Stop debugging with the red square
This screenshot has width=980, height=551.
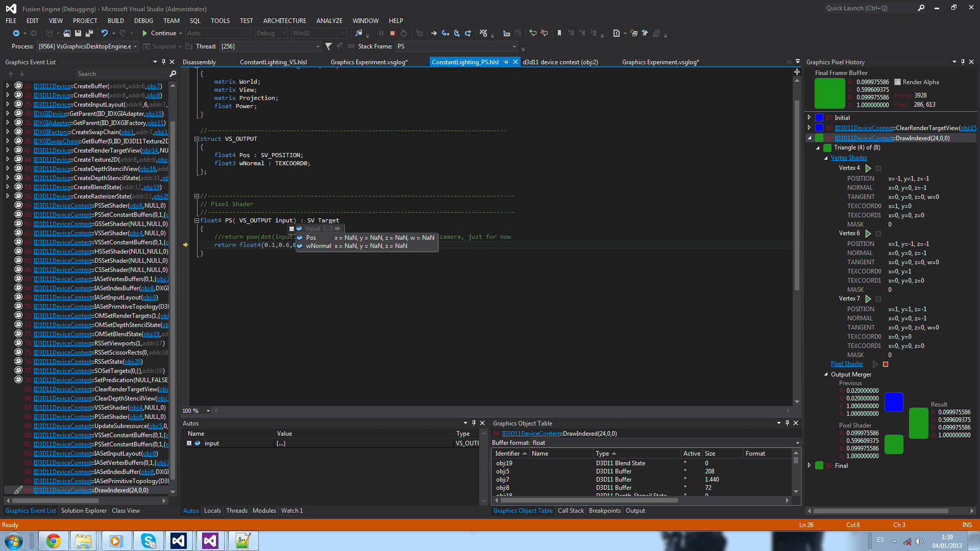tap(393, 33)
